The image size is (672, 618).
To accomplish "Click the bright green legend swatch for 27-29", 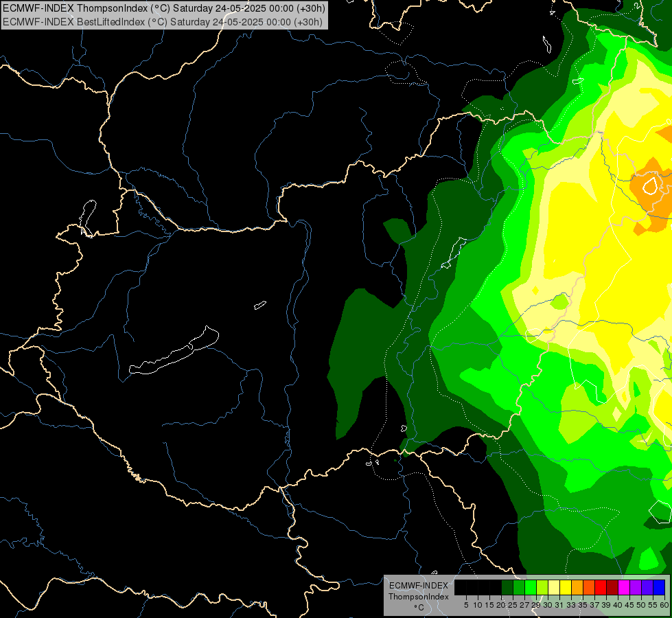I will pyautogui.click(x=530, y=587).
